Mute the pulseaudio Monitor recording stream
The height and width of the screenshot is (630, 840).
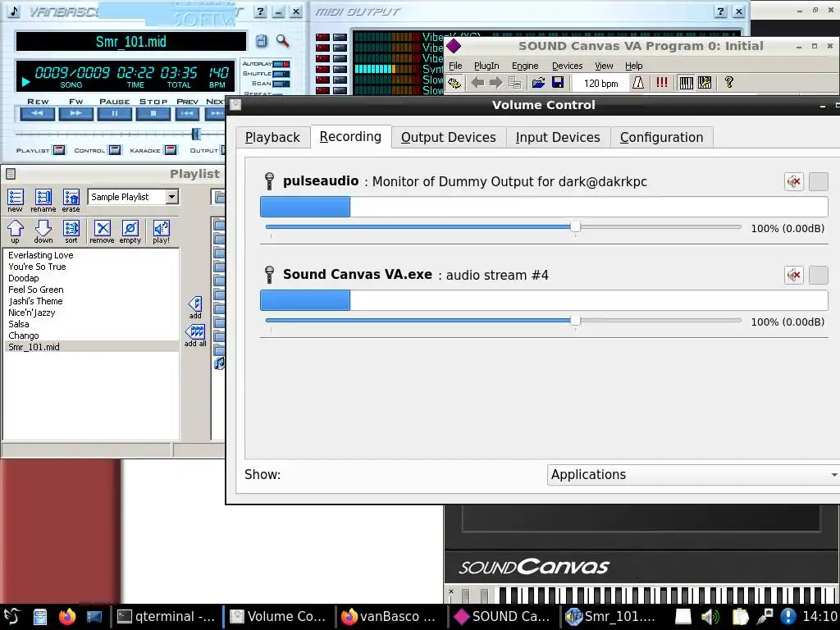[x=794, y=181]
